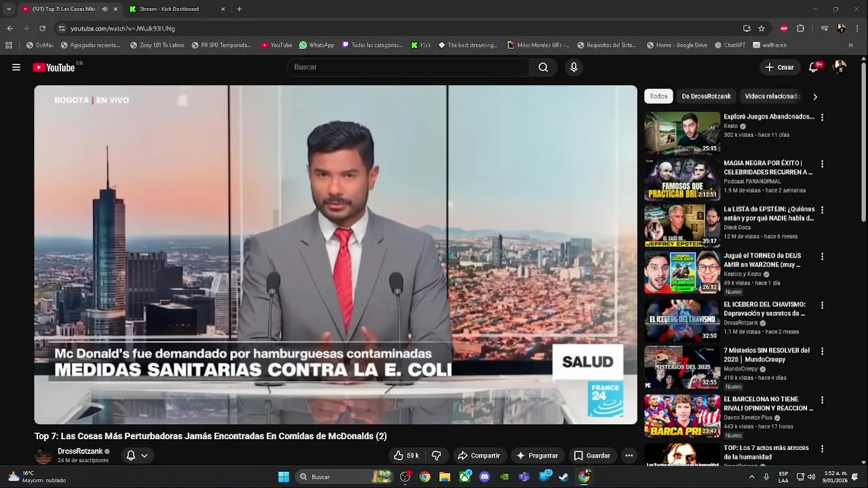This screenshot has width=868, height=488.
Task: Click the Preguntar button
Action: pyautogui.click(x=538, y=455)
